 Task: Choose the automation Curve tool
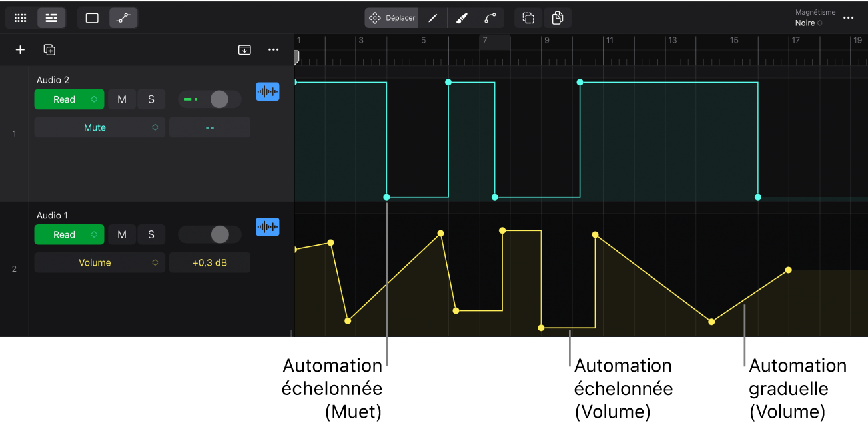pyautogui.click(x=490, y=18)
